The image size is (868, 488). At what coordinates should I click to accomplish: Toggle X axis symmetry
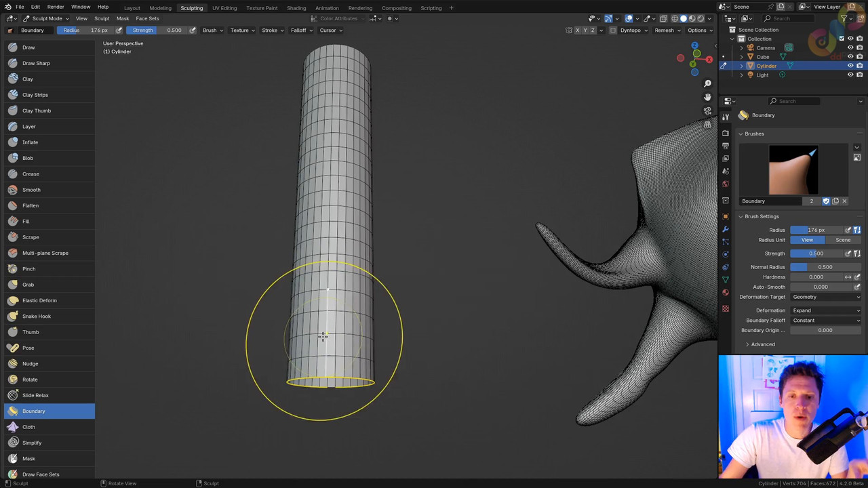pos(577,30)
